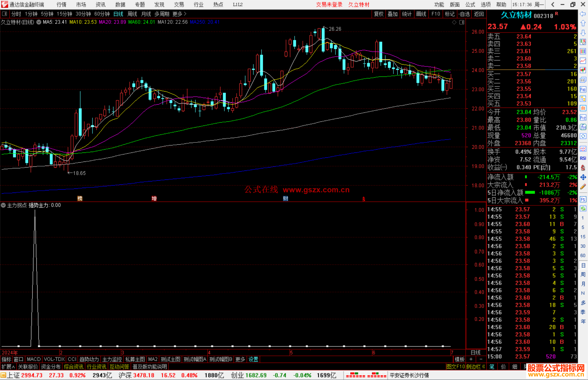Open the trend line chart sidebar icon
Screen dimensions: 588x380
pos(583,60)
